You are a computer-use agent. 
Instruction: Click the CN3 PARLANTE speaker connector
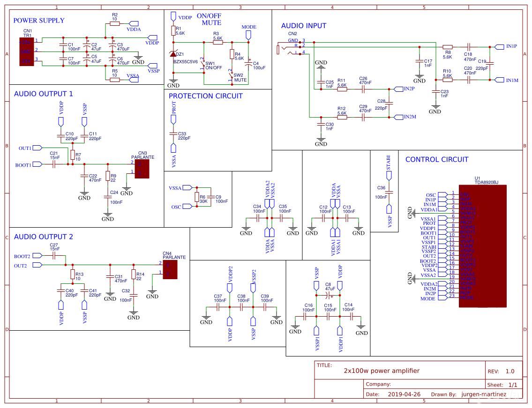[142, 169]
